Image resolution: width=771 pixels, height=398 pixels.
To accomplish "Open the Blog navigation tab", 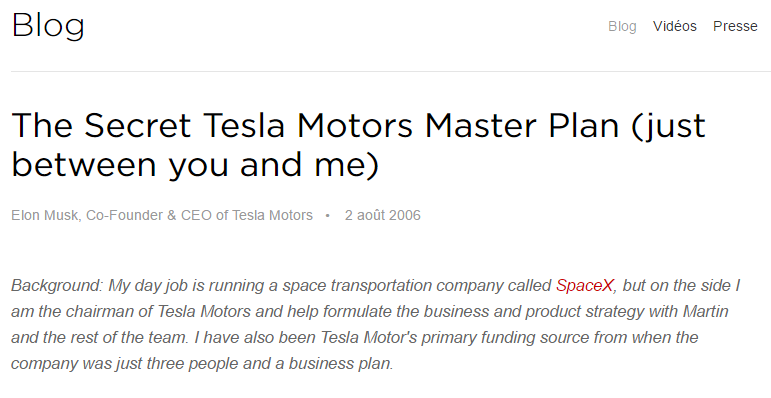I will click(622, 26).
